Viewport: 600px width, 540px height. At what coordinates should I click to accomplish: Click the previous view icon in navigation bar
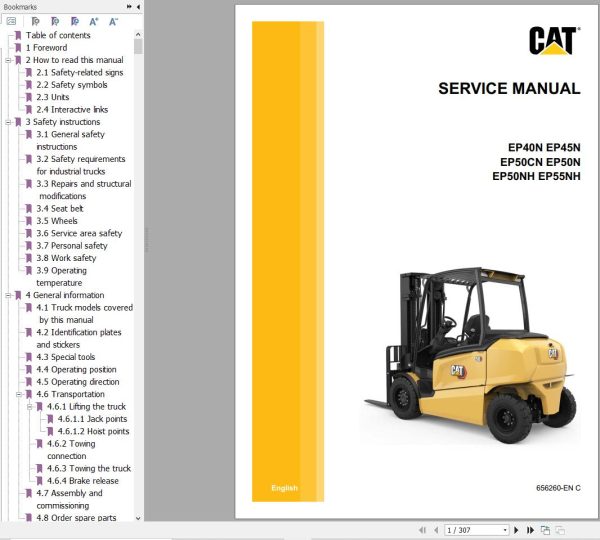(x=545, y=530)
